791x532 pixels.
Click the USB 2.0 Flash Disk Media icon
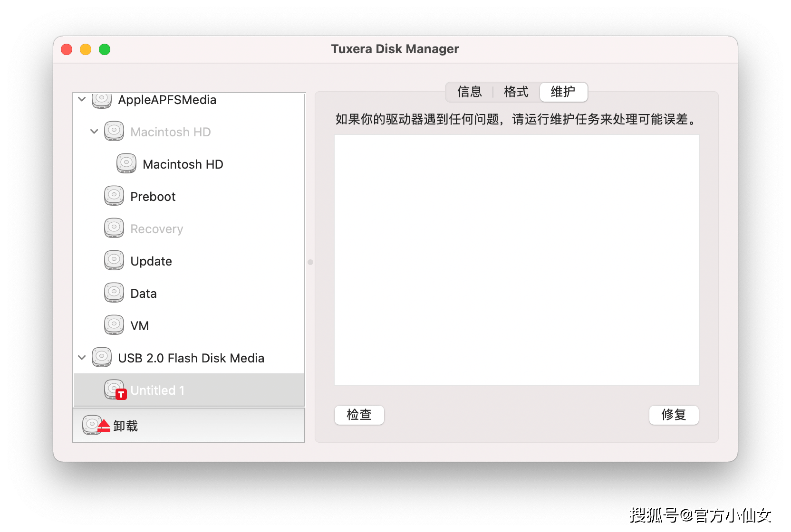pos(102,358)
